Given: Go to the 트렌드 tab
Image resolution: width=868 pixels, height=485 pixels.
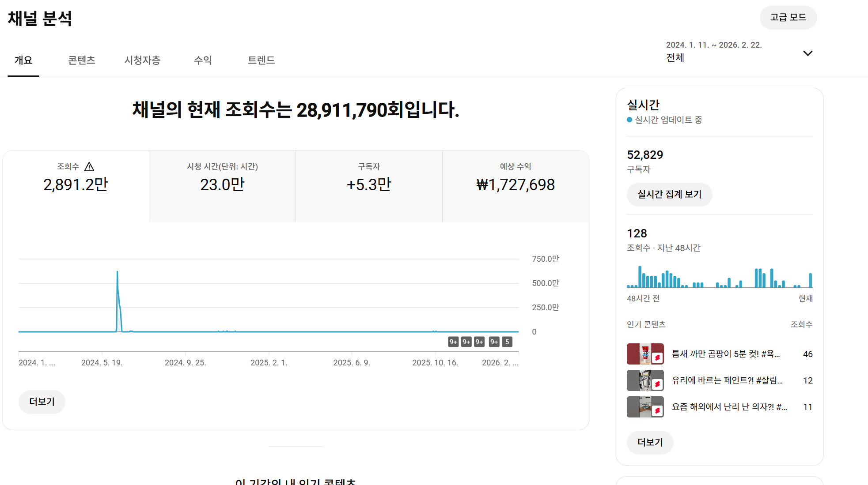Looking at the screenshot, I should coord(261,60).
